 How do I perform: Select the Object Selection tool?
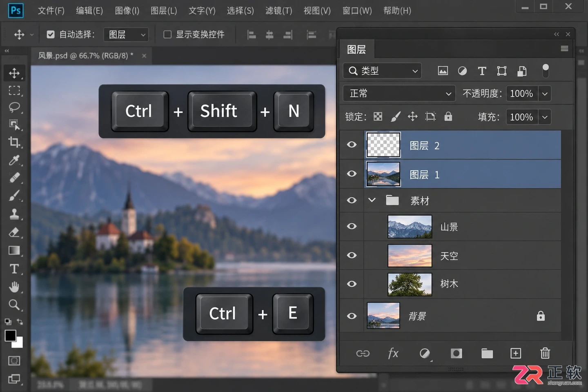pyautogui.click(x=14, y=125)
